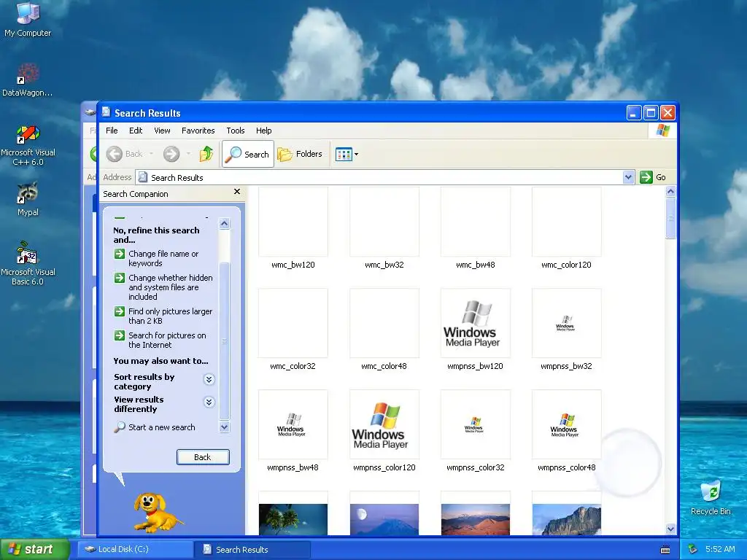This screenshot has height=560, width=747.
Task: Open the DataWagon desktop shortcut
Action: (x=28, y=79)
